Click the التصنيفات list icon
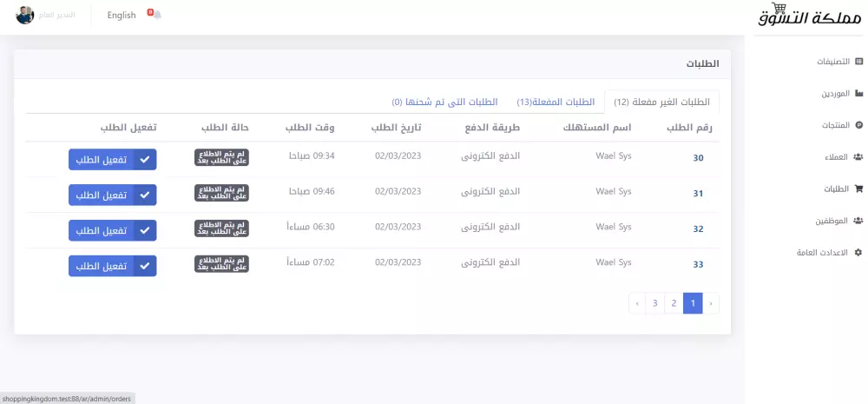This screenshot has width=868, height=404. coord(858,61)
